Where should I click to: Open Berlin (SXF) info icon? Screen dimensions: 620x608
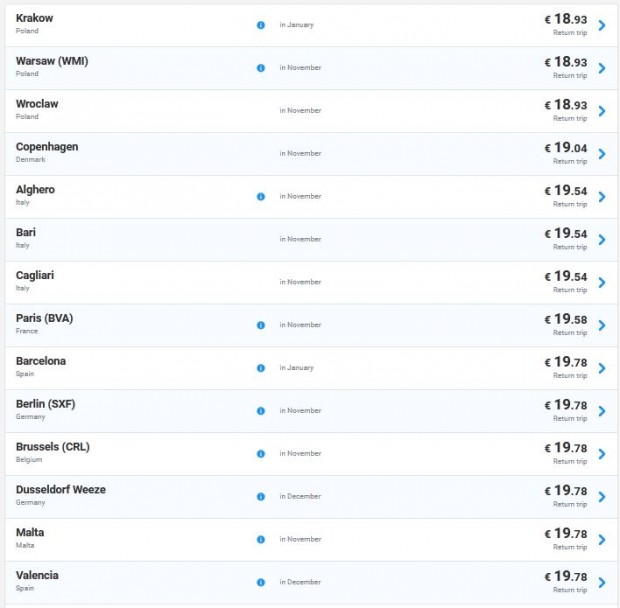[x=261, y=411]
